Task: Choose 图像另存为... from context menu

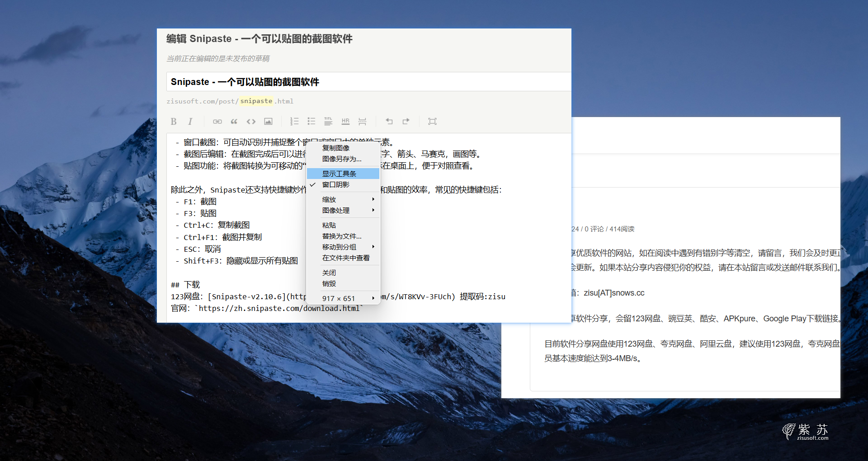Action: click(x=343, y=159)
